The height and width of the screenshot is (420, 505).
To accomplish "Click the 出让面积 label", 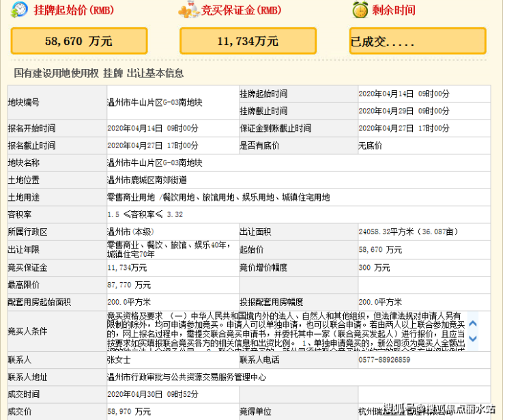I will click(255, 232).
